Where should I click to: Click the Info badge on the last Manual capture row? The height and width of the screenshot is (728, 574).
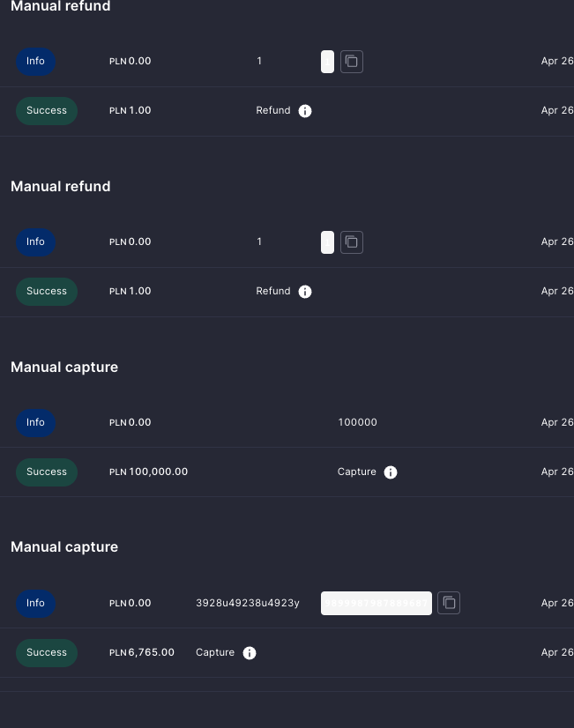pos(35,604)
